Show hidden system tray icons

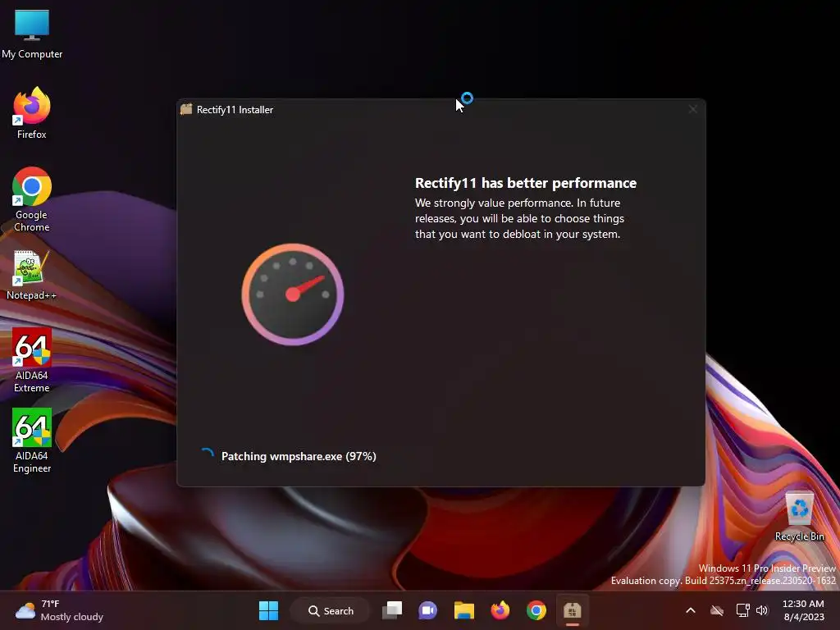(x=691, y=610)
